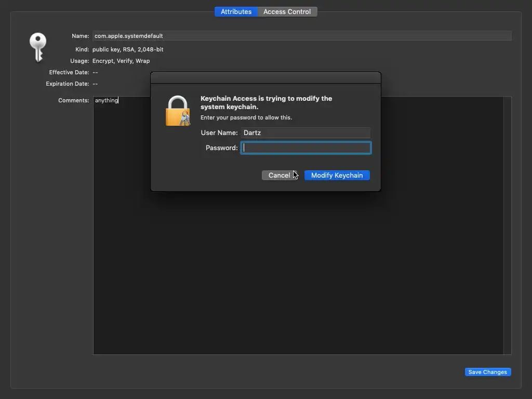Screen dimensions: 532x399
Task: Click the Save Changes button
Action: tap(487, 372)
